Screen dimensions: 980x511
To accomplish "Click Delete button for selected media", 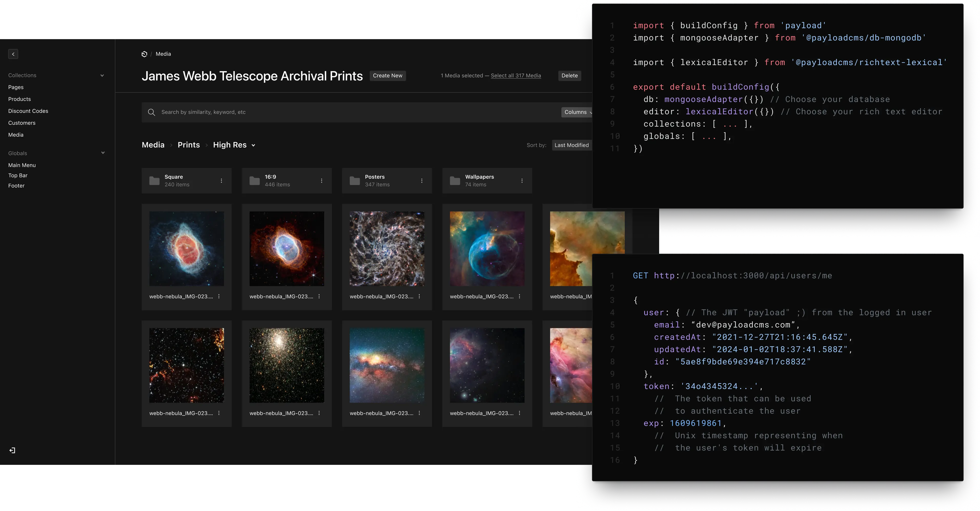I will click(x=569, y=75).
